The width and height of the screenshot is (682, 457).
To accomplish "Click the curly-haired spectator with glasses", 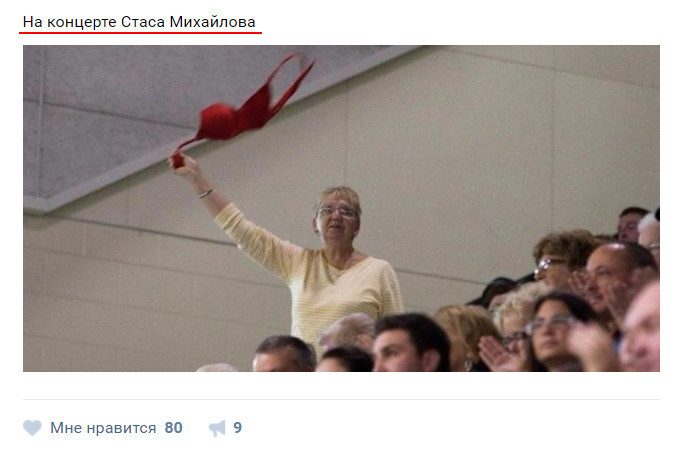I will click(x=561, y=259).
